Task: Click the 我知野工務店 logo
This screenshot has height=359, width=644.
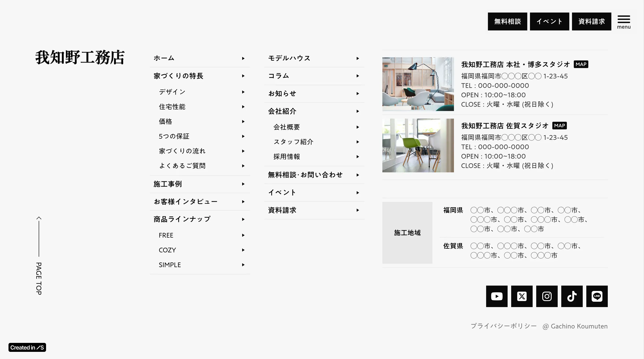Action: [x=80, y=58]
